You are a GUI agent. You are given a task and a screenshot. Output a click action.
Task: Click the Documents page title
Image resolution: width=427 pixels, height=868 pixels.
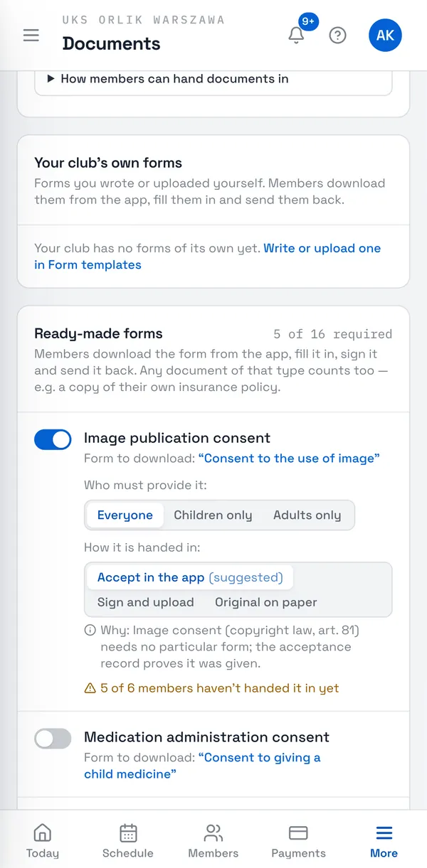[111, 43]
